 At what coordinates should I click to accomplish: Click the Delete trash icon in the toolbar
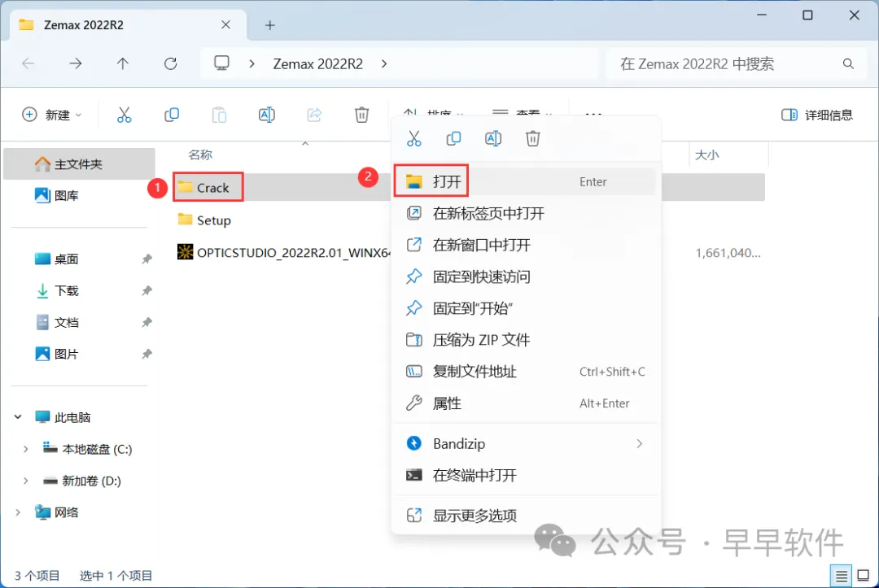point(361,115)
